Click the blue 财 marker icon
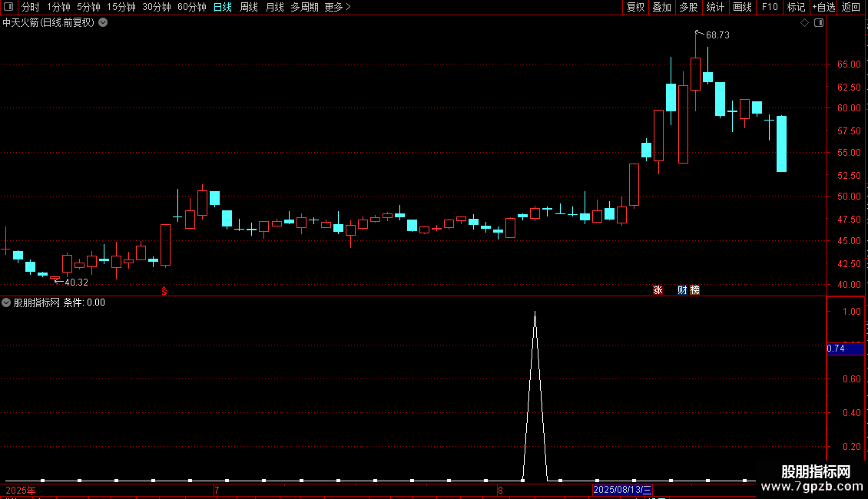The width and height of the screenshot is (868, 499). 682,290
